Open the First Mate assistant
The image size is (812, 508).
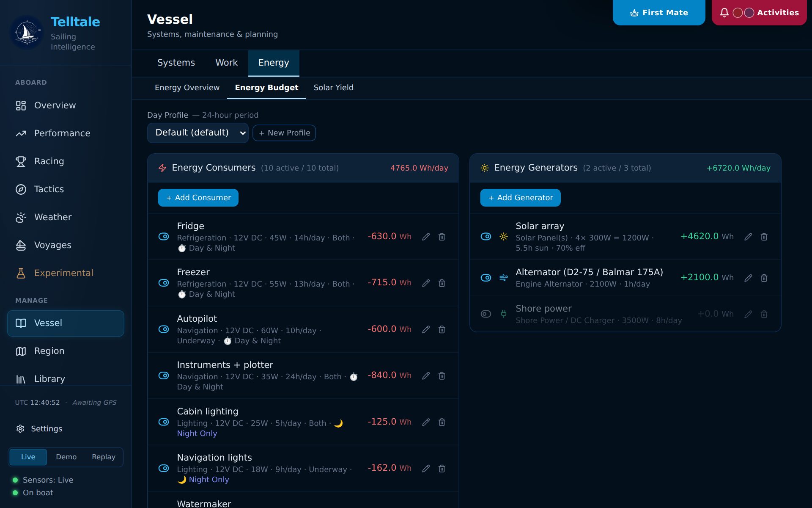[x=659, y=13]
